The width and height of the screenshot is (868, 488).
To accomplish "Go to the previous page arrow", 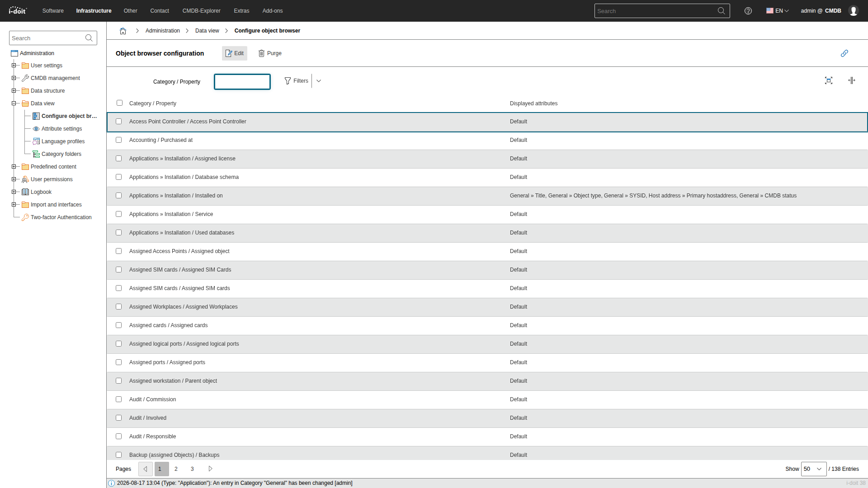I will [x=146, y=469].
